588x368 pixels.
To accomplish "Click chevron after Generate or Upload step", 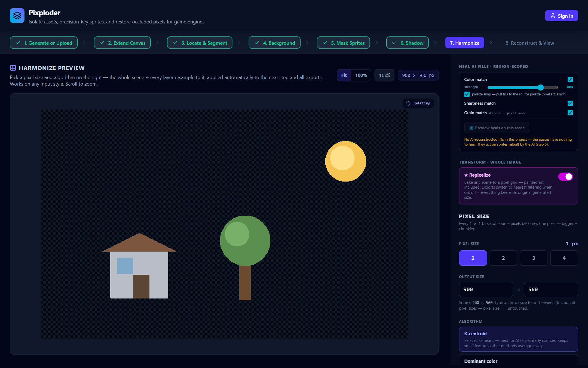I will point(84,43).
